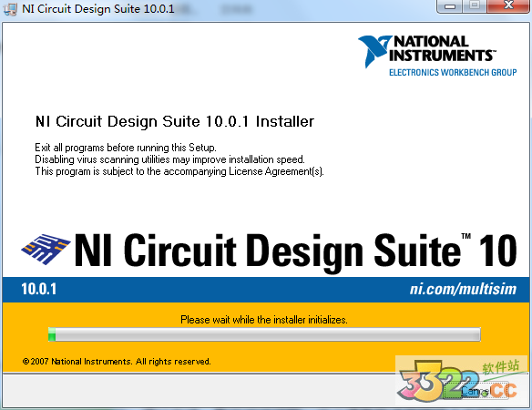The width and height of the screenshot is (532, 410).
Task: Click the TM trademark symbol after Suite
Action: tap(465, 236)
